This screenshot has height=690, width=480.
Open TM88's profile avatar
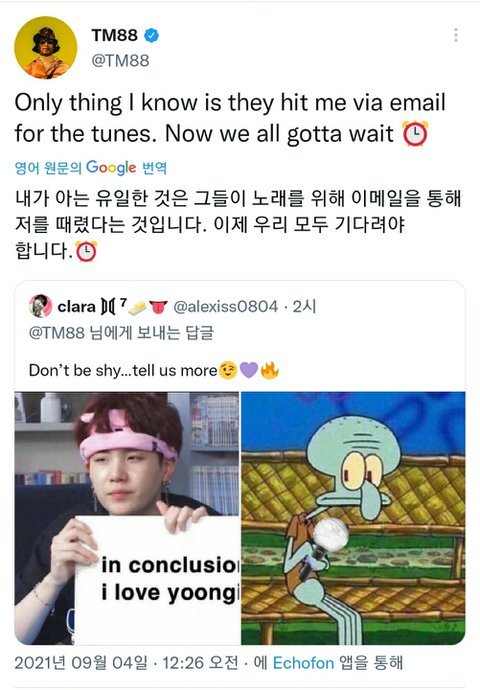46,48
